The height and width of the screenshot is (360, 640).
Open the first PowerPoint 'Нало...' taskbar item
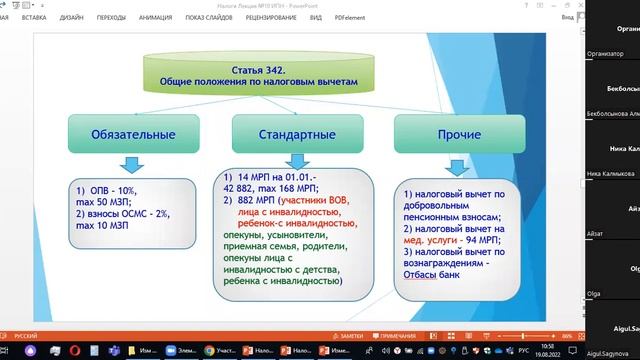pos(258,350)
